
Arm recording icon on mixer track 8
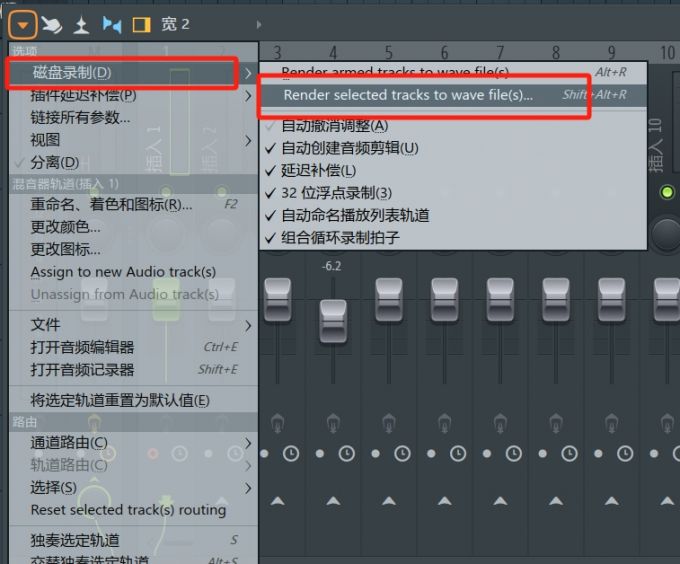tap(556, 424)
